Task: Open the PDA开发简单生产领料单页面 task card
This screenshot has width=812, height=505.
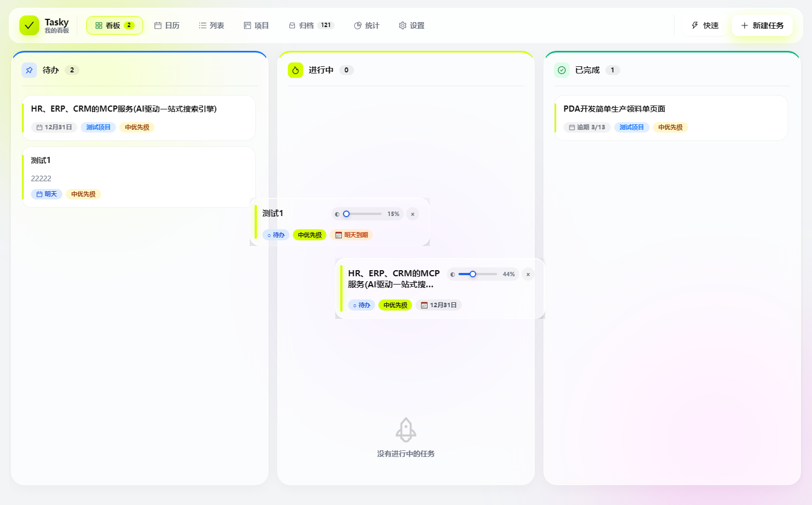Action: click(x=671, y=118)
